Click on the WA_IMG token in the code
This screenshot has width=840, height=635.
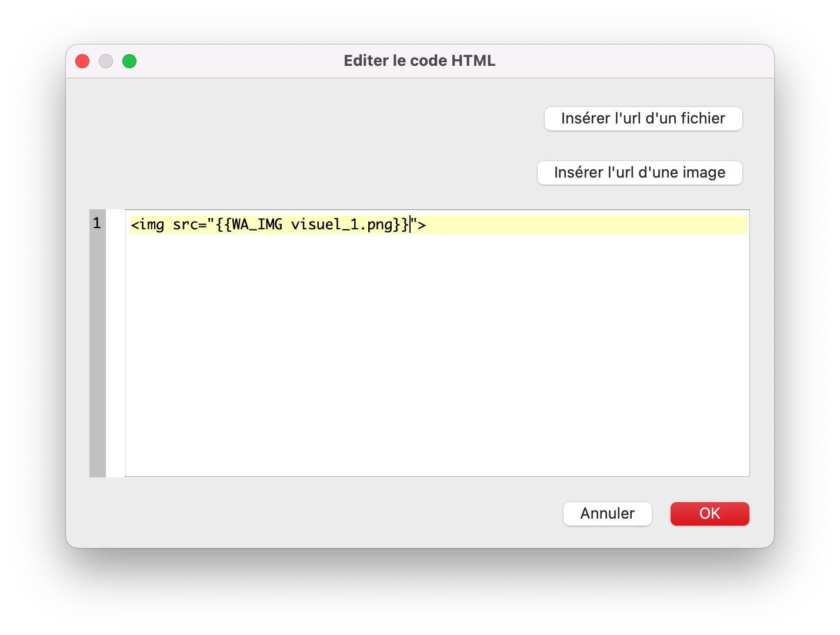(x=257, y=225)
